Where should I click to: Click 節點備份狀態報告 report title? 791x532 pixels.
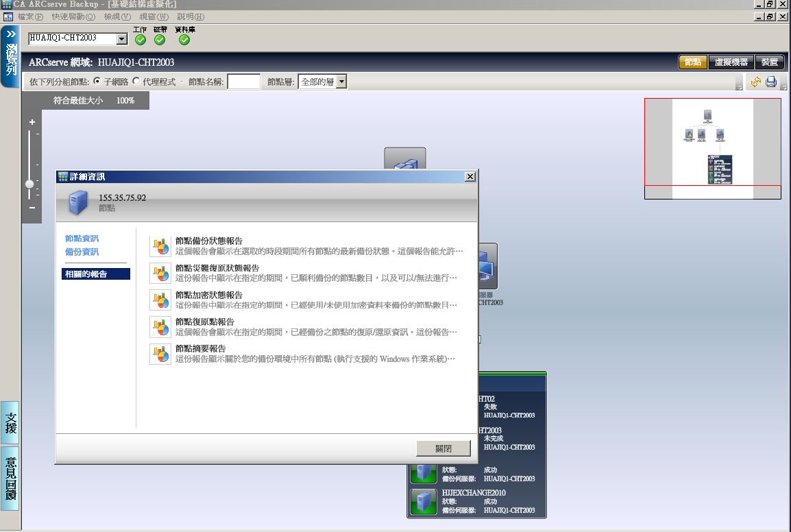pyautogui.click(x=209, y=241)
